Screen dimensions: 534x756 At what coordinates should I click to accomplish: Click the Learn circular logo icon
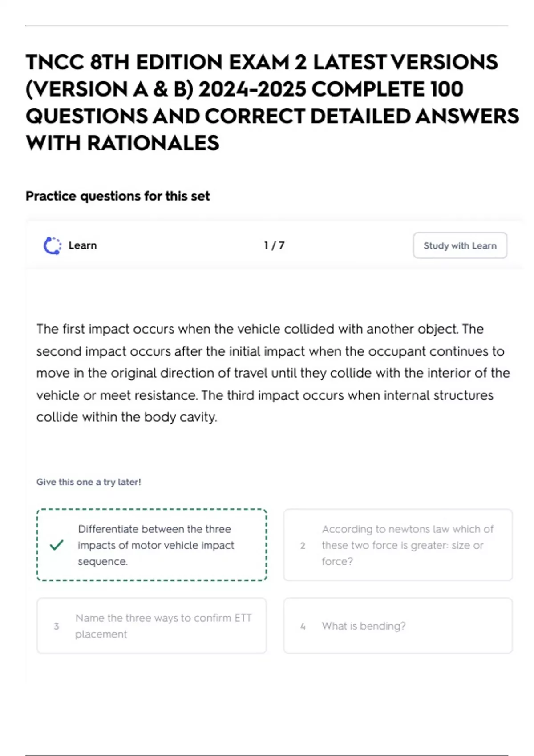click(52, 245)
